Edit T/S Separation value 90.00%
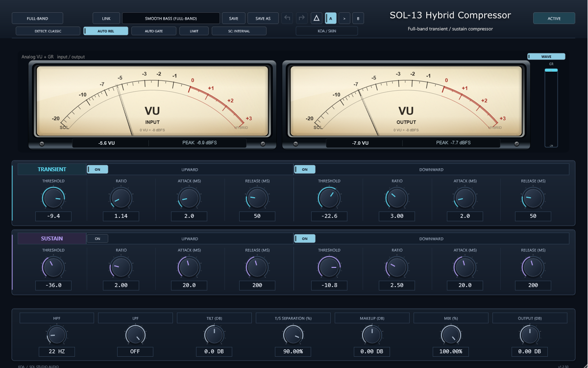This screenshot has width=588, height=368. tap(293, 351)
